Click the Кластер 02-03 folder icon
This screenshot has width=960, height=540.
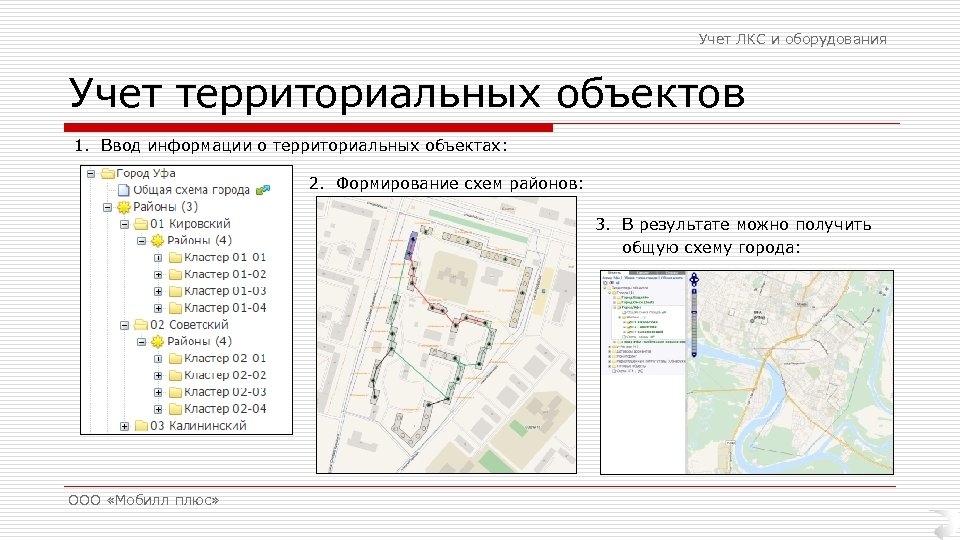176,392
